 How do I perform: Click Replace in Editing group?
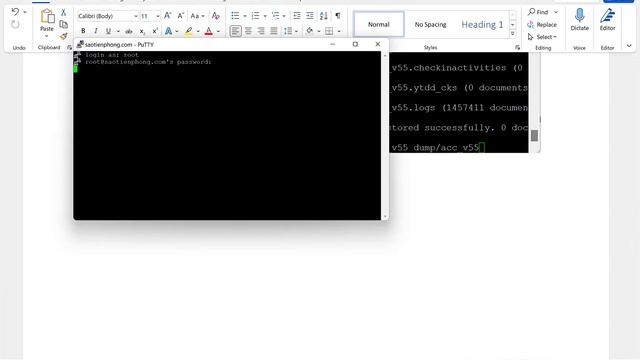tap(542, 24)
